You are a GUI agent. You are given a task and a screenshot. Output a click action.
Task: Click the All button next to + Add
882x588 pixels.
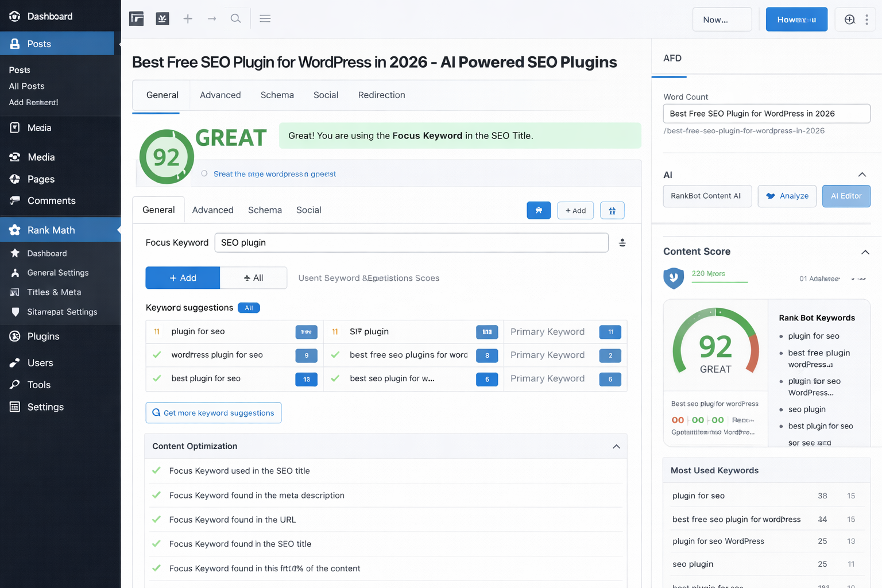tap(253, 278)
